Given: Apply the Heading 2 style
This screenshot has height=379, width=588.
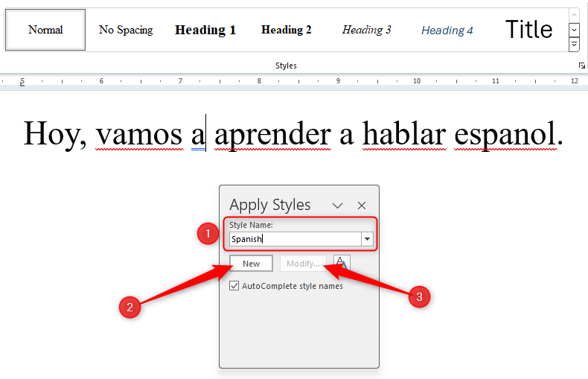Looking at the screenshot, I should point(286,30).
